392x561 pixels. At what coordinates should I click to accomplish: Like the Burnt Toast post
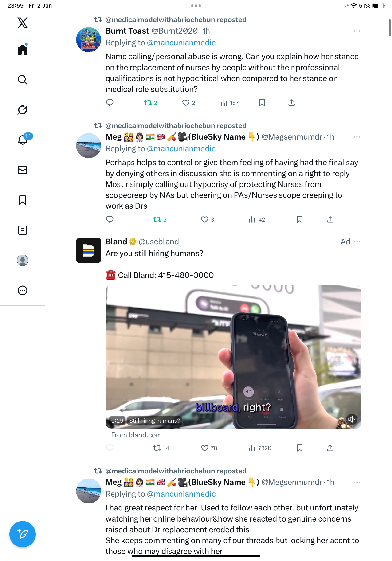[186, 103]
